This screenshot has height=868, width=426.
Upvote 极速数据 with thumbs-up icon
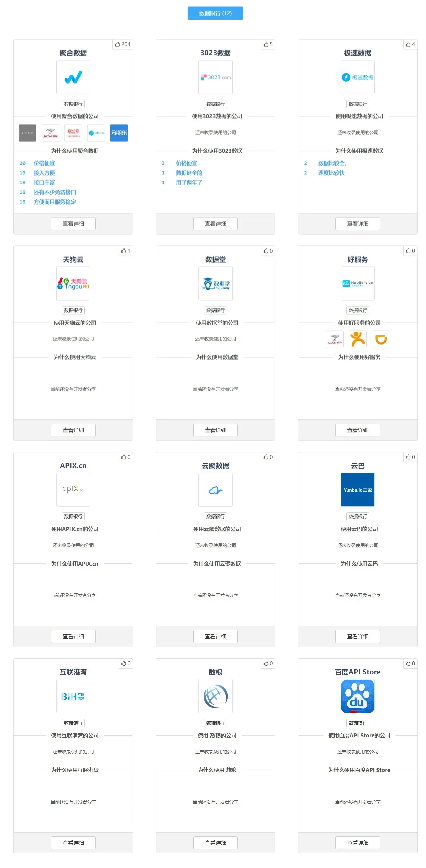pos(410,44)
